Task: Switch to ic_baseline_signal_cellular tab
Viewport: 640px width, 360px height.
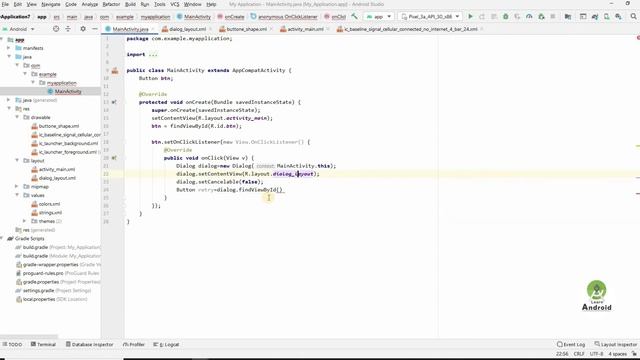Action: [411, 29]
